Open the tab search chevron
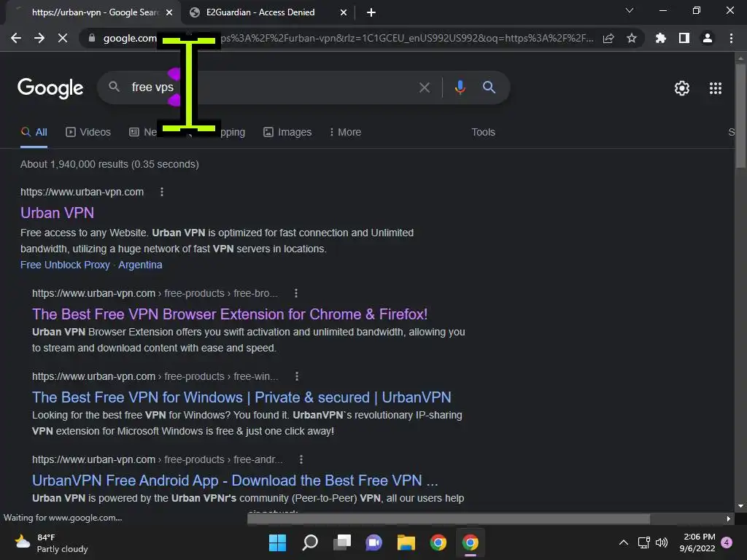 click(x=630, y=10)
